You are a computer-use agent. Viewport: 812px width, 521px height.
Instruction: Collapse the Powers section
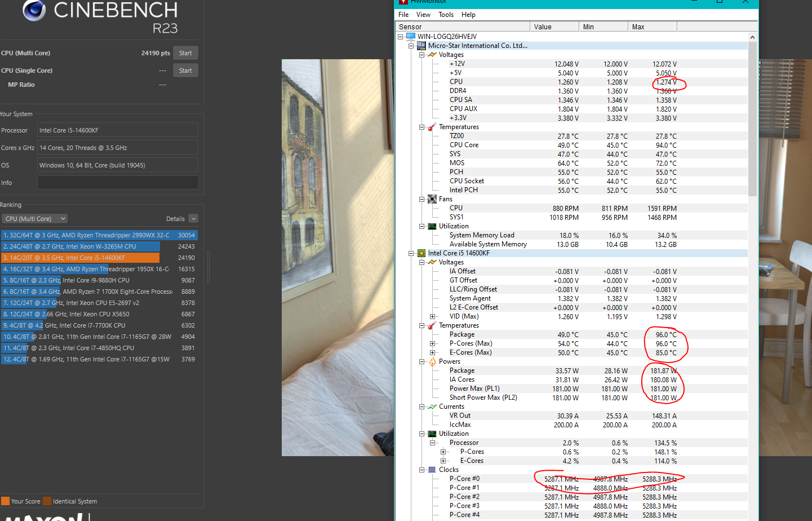point(422,361)
